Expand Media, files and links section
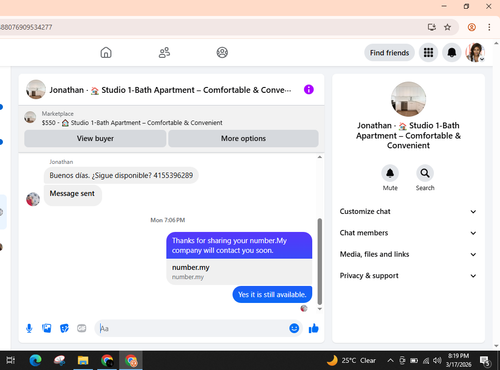 click(x=408, y=254)
